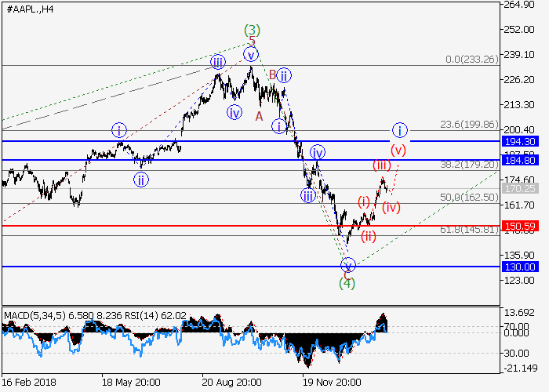Click the 174.60 price axis value
The image size is (549, 392).
(x=519, y=180)
